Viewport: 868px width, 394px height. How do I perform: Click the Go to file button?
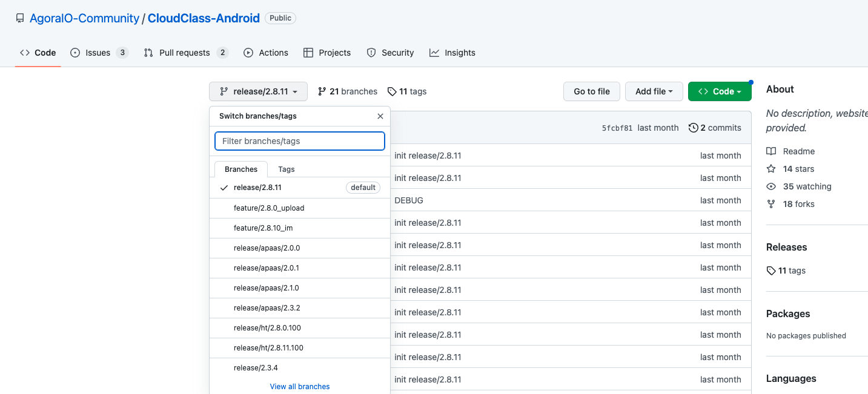[x=592, y=91]
